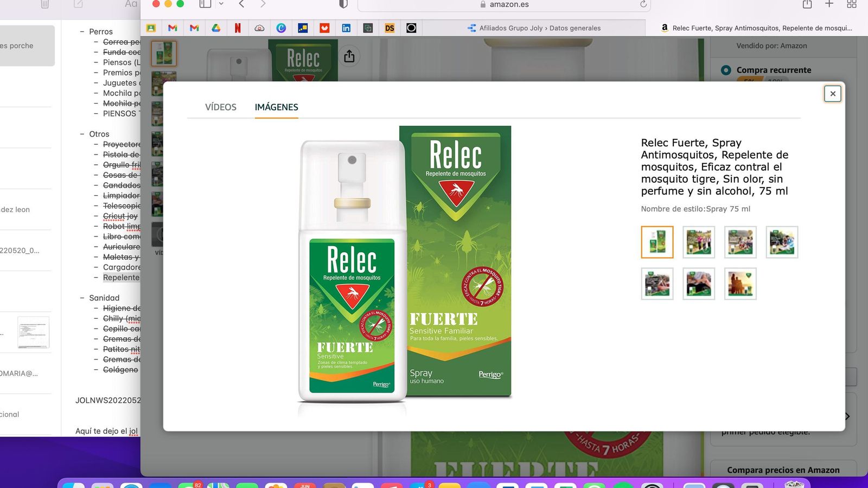Click the share icon on the product image

(350, 56)
